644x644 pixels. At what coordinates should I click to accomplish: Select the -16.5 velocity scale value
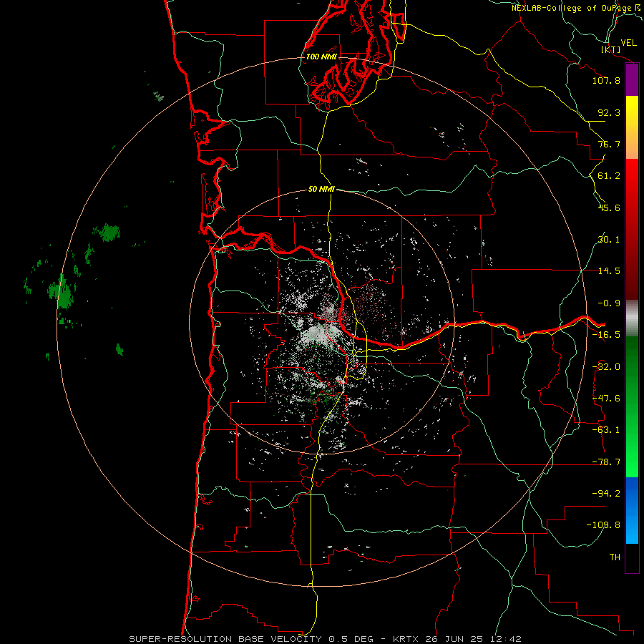(x=606, y=335)
